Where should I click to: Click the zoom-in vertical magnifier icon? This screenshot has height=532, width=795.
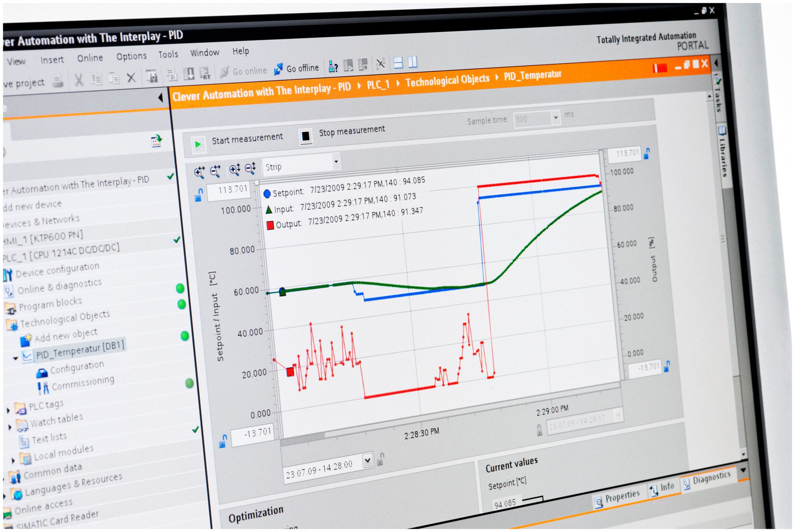(x=235, y=170)
